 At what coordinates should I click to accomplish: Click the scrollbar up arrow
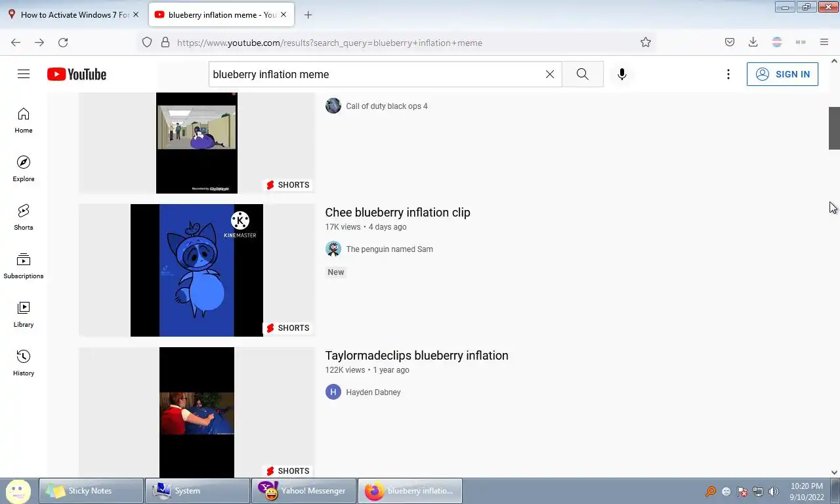click(x=834, y=61)
